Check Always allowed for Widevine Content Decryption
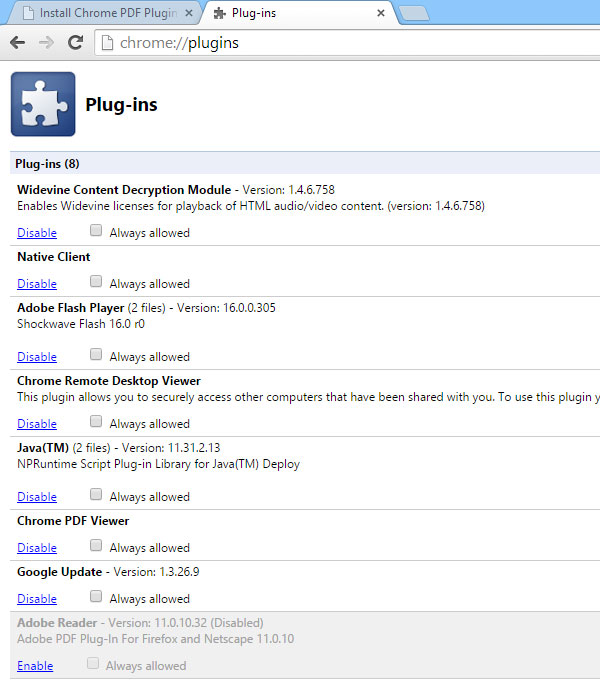Screen dimensions: 600x681 click(x=96, y=231)
